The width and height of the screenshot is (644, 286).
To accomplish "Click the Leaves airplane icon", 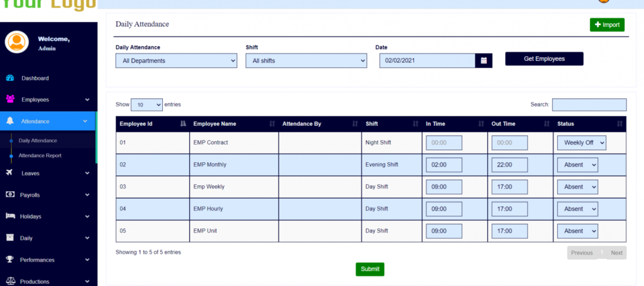I will [10, 173].
